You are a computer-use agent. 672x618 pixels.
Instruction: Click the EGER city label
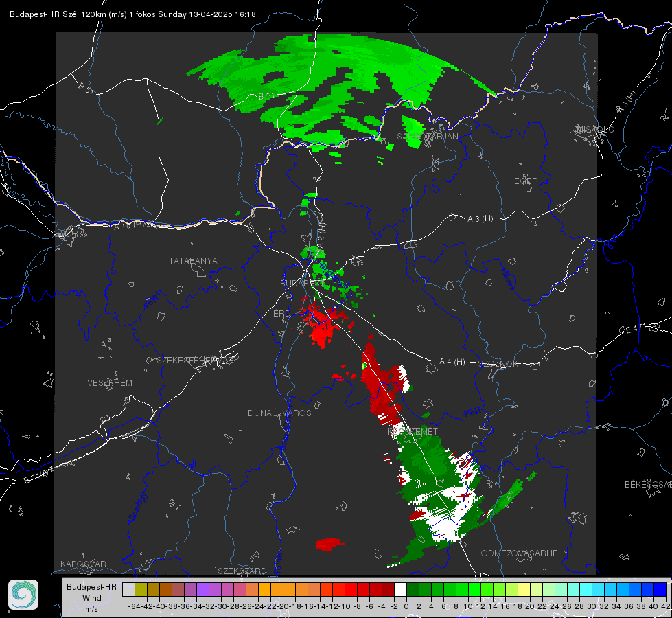(x=526, y=181)
